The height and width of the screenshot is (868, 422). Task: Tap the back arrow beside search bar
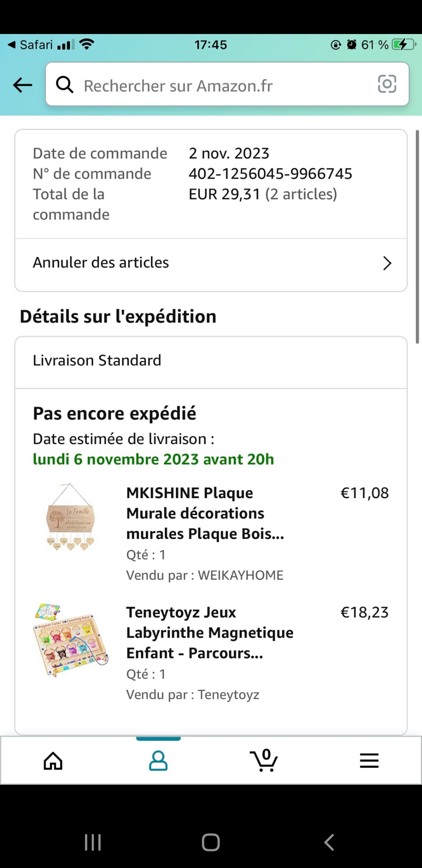23,85
